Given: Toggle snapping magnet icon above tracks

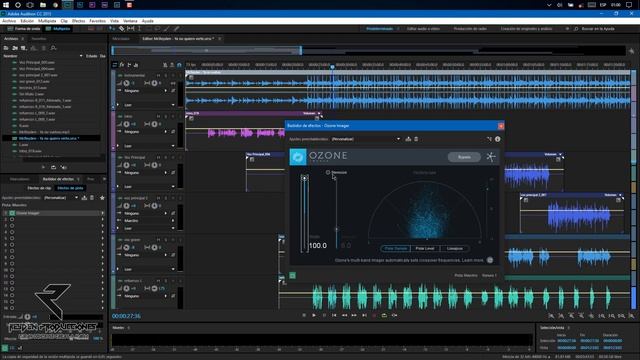Looking at the screenshot, I should coord(179,65).
